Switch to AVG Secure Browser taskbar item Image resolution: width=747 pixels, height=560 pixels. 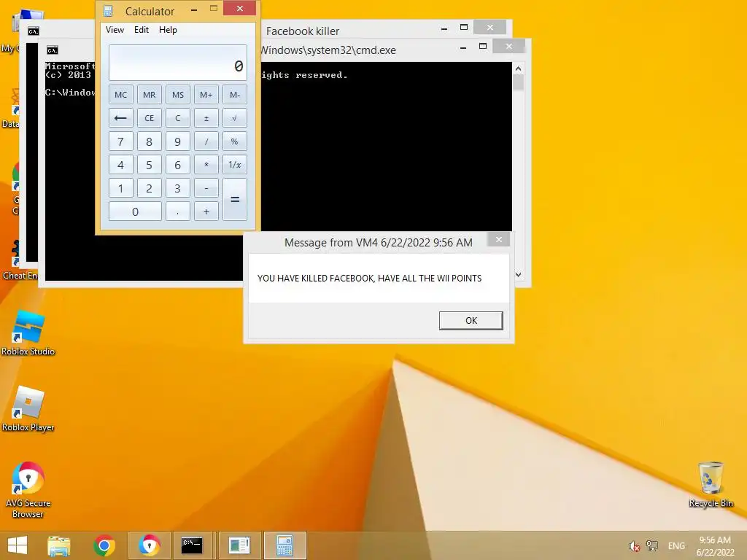point(149,545)
